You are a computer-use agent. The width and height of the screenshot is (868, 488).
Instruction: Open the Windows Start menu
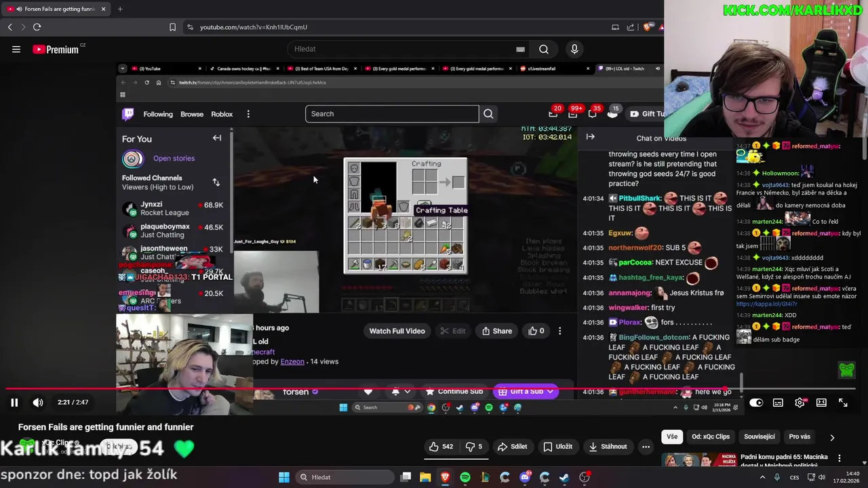coord(284,477)
